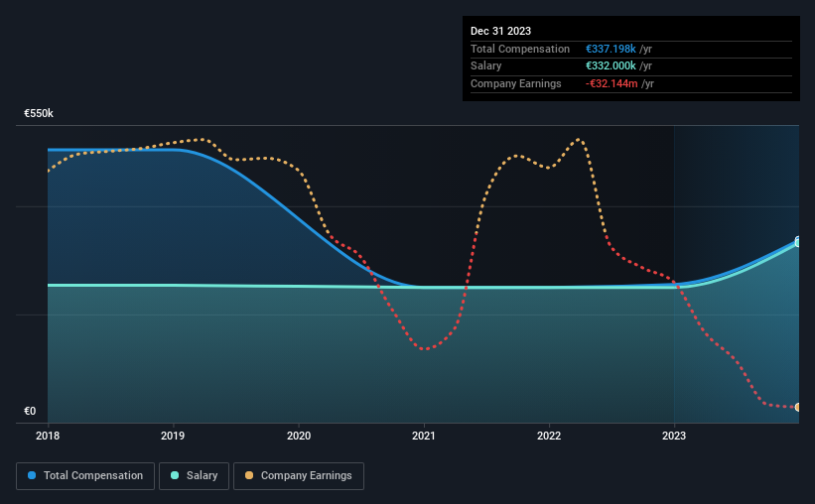Click the teal Salary legend dot
Viewport: 815px width, 504px height.
[175, 475]
